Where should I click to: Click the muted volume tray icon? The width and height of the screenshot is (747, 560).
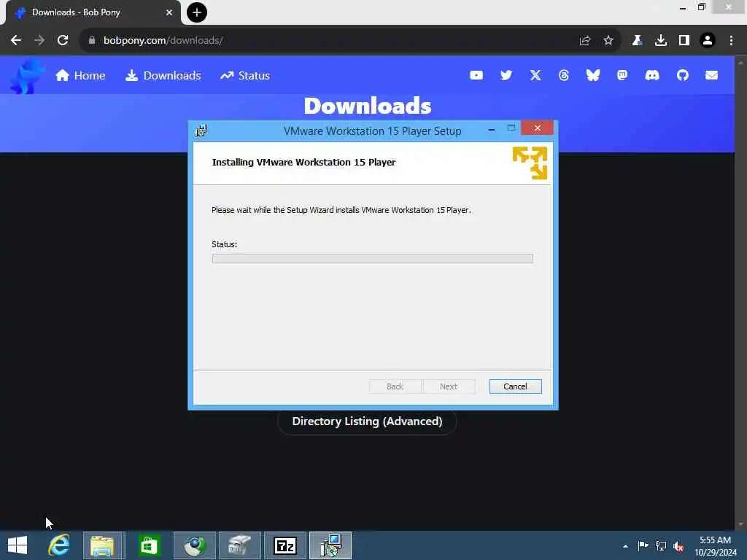point(678,547)
